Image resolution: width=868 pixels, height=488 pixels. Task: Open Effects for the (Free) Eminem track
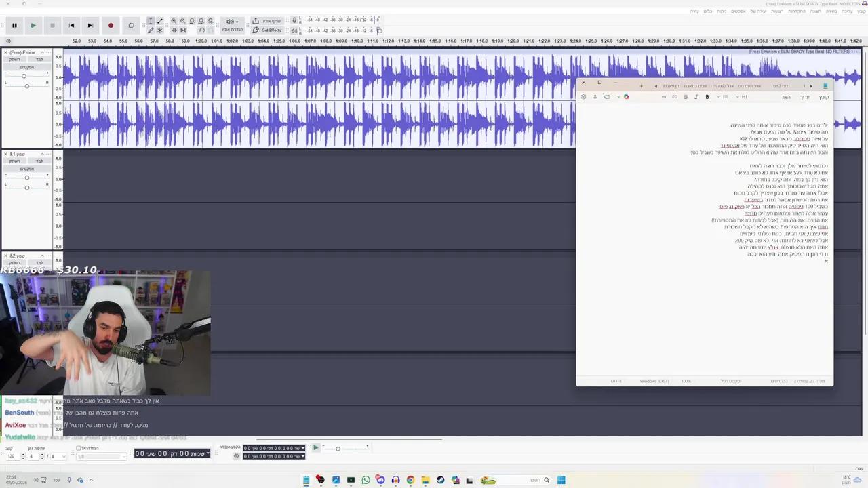(x=27, y=67)
